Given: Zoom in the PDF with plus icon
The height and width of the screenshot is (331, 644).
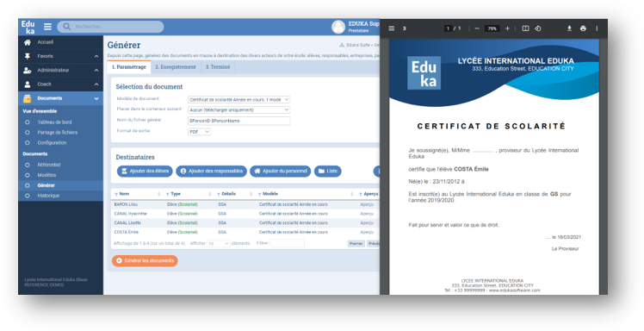Looking at the screenshot, I should (x=507, y=28).
